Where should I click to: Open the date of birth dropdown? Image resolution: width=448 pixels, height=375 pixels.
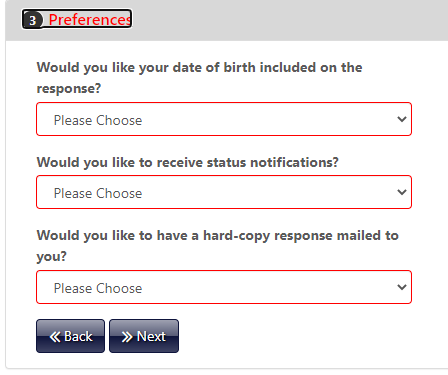click(x=224, y=119)
